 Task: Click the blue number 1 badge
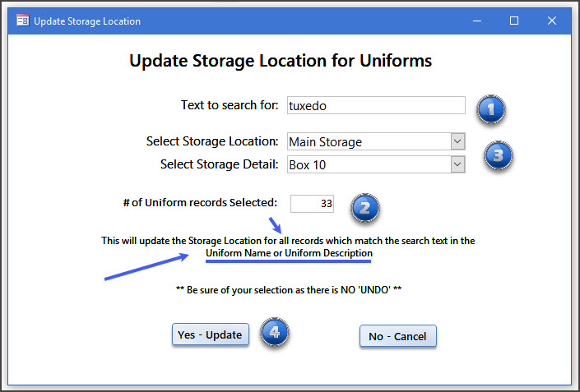pos(491,109)
